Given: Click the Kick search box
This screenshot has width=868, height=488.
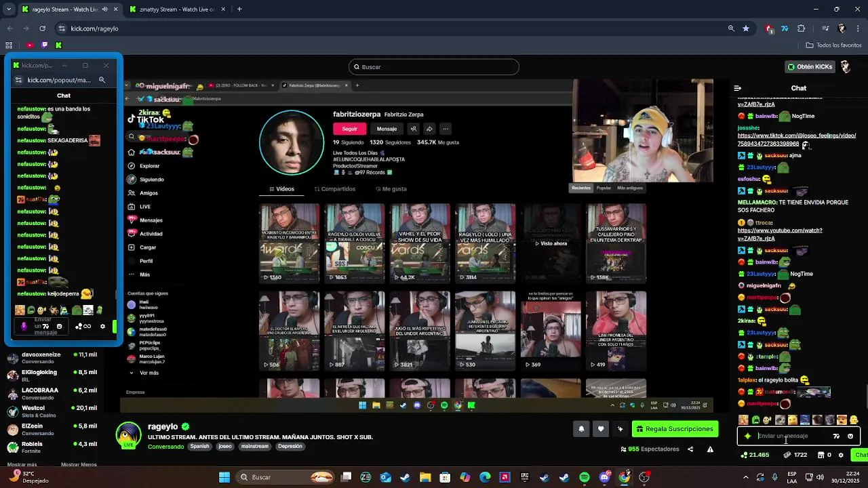Looking at the screenshot, I should pos(434,66).
